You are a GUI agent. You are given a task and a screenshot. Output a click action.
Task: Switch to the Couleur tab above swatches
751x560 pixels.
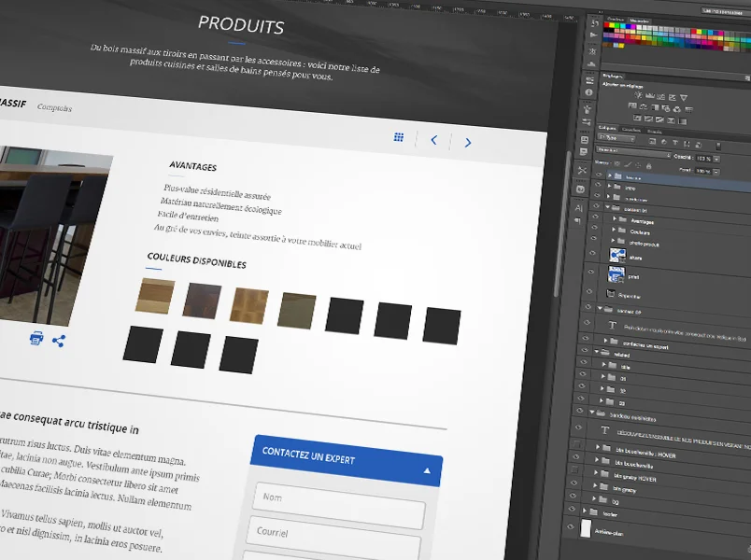[616, 20]
